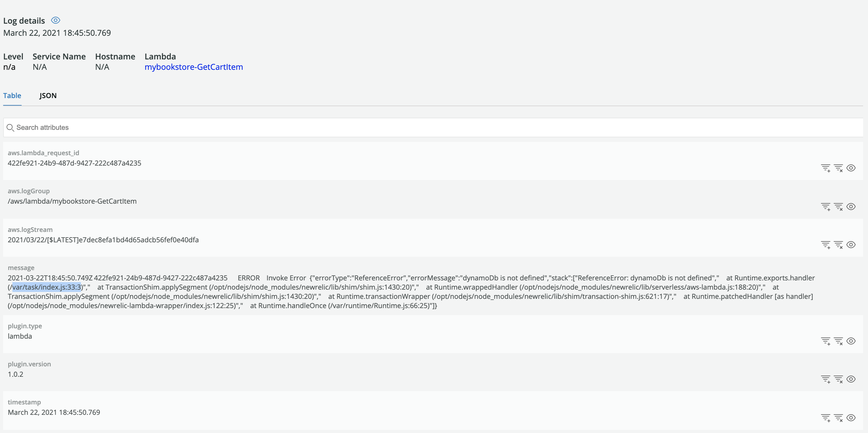Click the Hostname N/A value

click(x=102, y=67)
